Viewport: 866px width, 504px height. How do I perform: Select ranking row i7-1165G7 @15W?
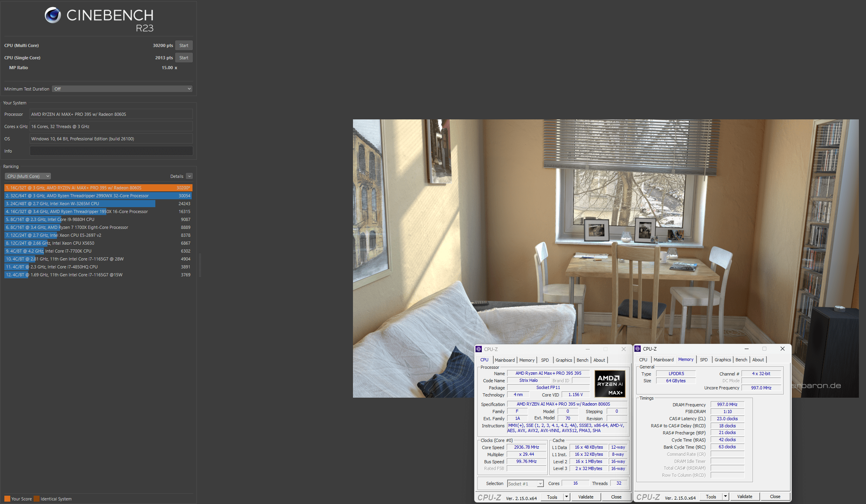tap(98, 275)
